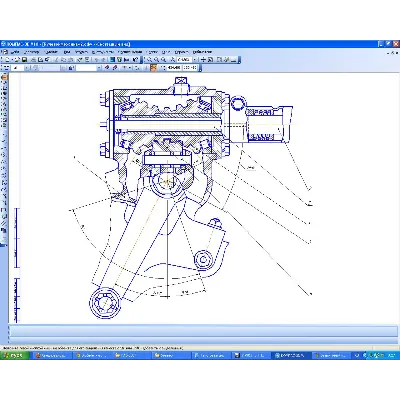Image resolution: width=400 pixels, height=400 pixels.
Task: Open the zoom scale dropdown arrow
Action: point(195,60)
